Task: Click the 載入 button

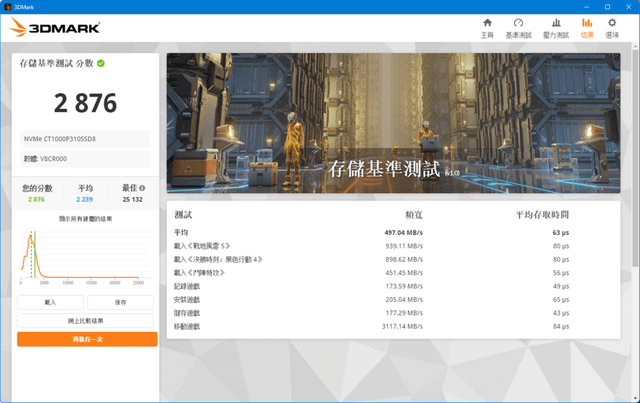Action: click(x=50, y=303)
